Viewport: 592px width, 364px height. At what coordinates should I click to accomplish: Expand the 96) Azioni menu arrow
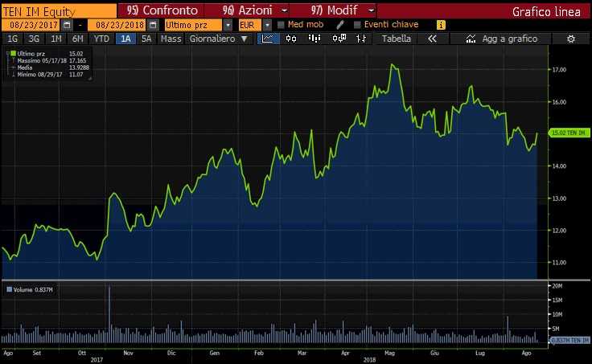pos(285,10)
